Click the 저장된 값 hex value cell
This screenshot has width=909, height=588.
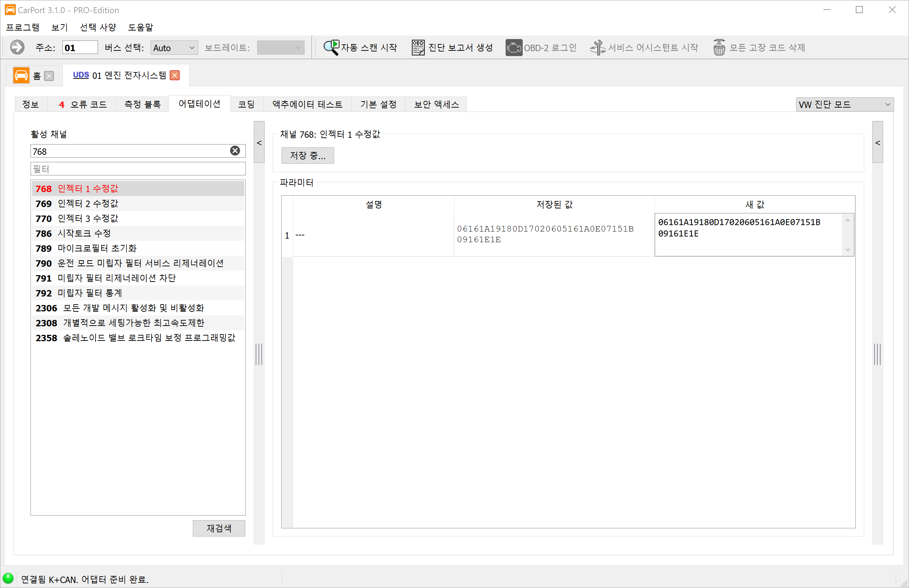pyautogui.click(x=554, y=234)
